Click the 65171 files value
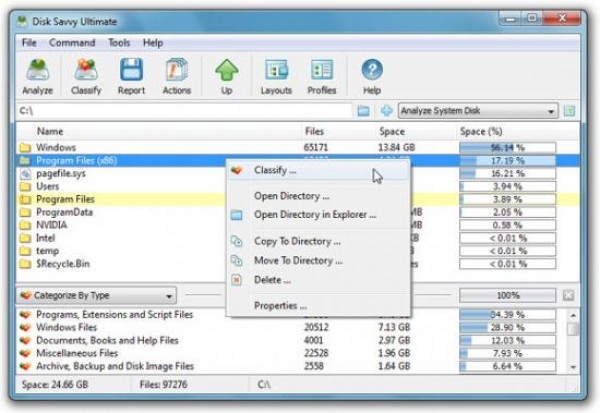The image size is (600, 413). pos(316,147)
